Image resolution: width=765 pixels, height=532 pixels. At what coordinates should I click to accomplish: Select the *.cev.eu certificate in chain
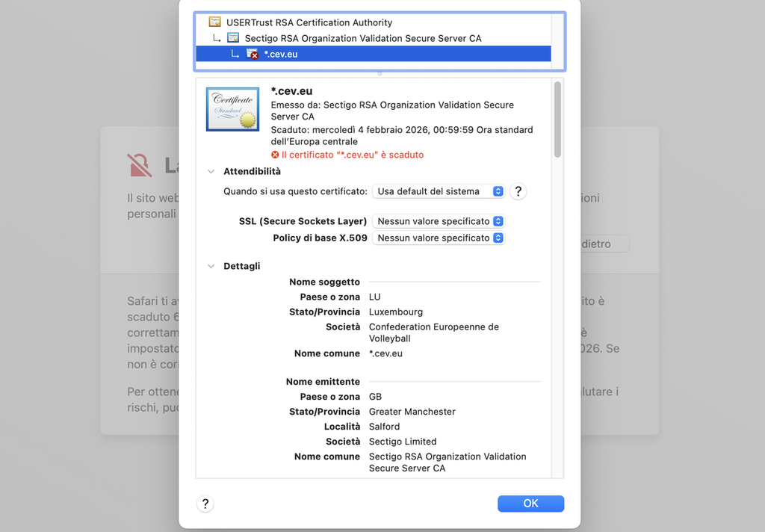coord(281,54)
